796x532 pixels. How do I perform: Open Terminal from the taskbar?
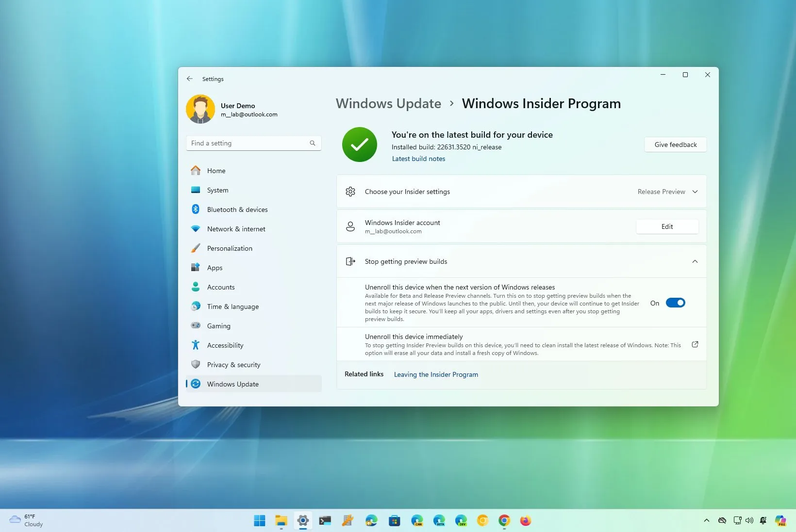[325, 520]
